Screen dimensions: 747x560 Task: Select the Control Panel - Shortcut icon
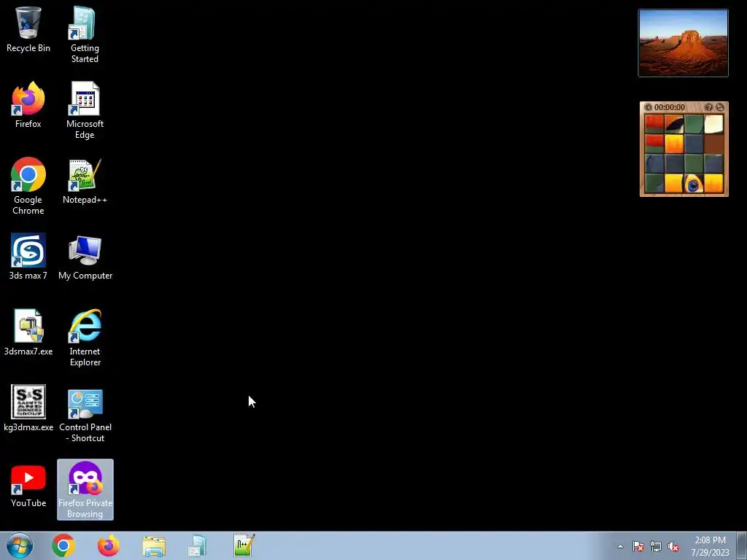(85, 415)
